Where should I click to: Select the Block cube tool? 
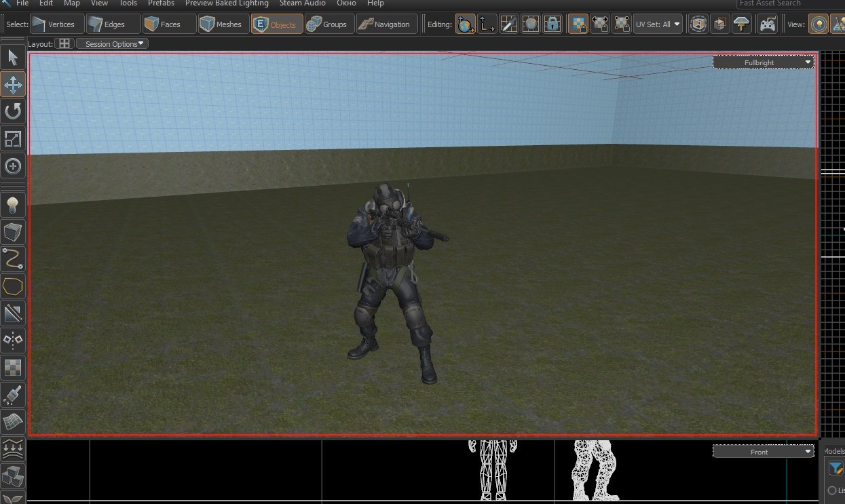point(13,232)
